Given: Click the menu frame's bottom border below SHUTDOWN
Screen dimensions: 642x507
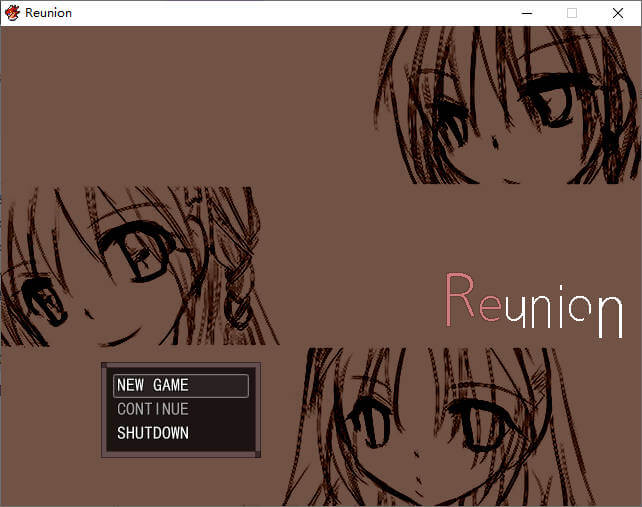Looking at the screenshot, I should [x=180, y=455].
